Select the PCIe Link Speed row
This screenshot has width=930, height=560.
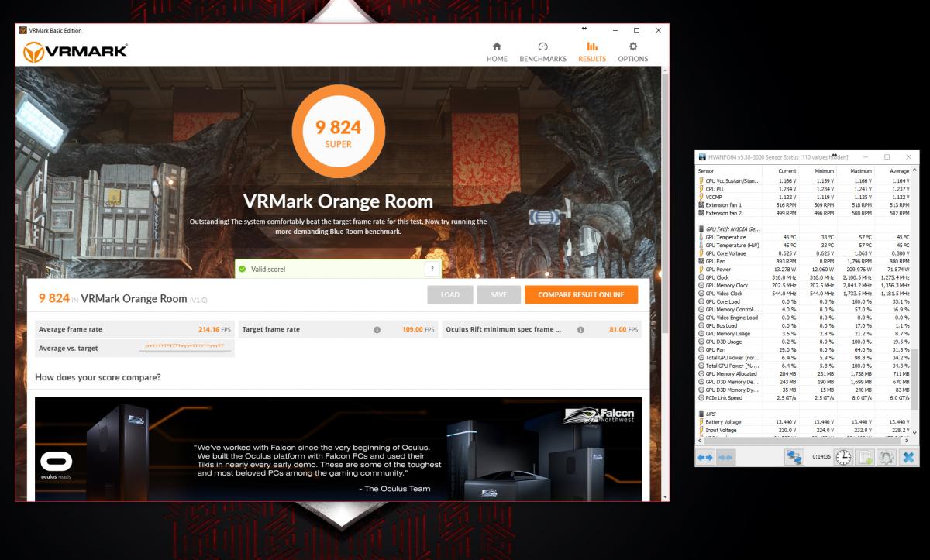(804, 398)
